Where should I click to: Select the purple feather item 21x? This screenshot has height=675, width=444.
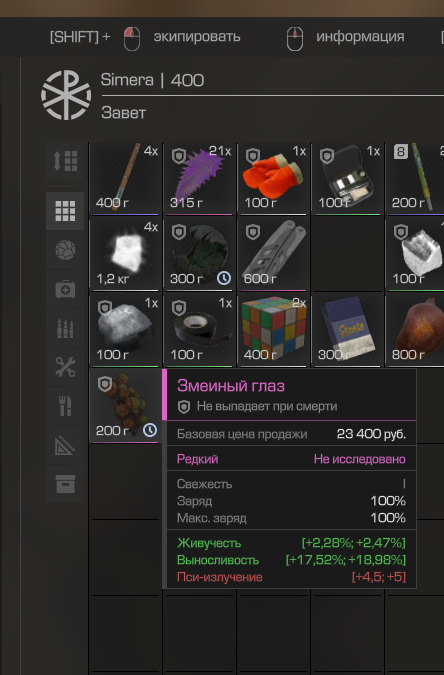click(199, 179)
